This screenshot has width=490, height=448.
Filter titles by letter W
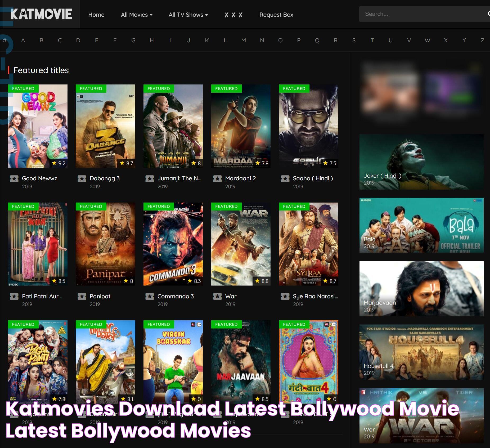pos(427,41)
